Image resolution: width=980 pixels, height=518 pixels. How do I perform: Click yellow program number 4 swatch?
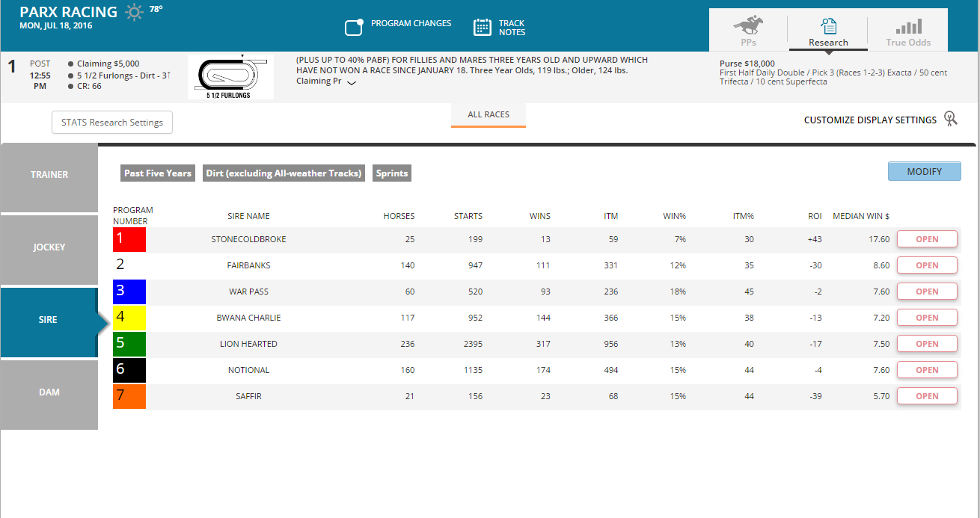point(129,318)
